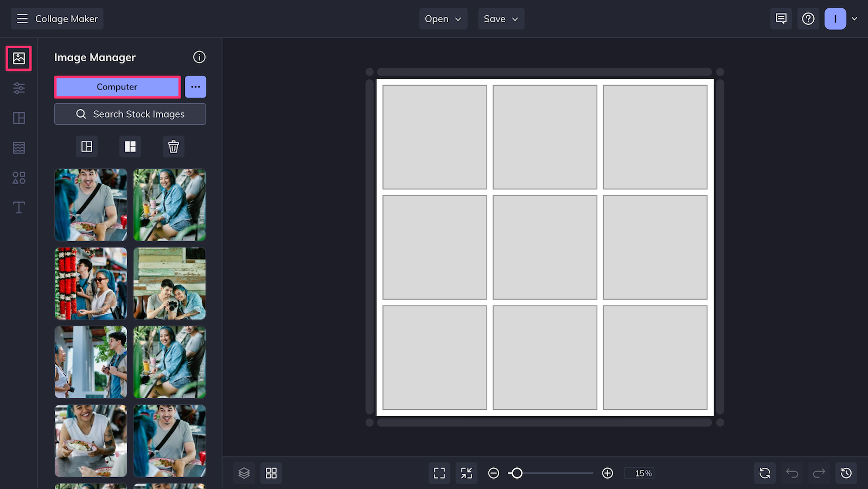Open the Customize sliders panel icon
Image resolution: width=868 pixels, height=489 pixels.
19,88
